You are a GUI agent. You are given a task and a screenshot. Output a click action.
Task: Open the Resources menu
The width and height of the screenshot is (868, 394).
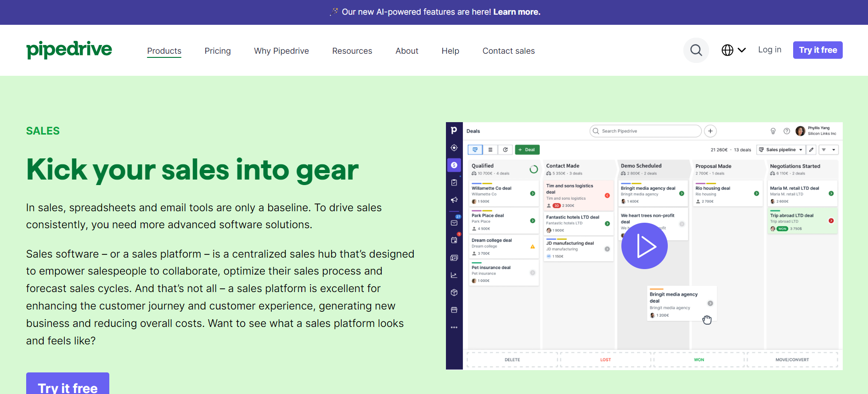(x=352, y=51)
